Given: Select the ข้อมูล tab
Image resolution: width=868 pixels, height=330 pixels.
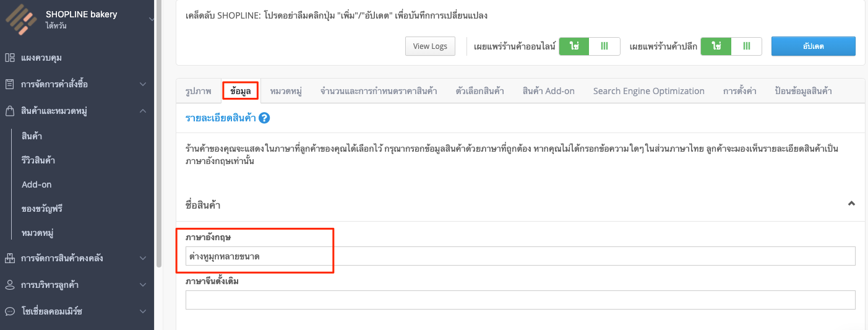Looking at the screenshot, I should point(241,91).
